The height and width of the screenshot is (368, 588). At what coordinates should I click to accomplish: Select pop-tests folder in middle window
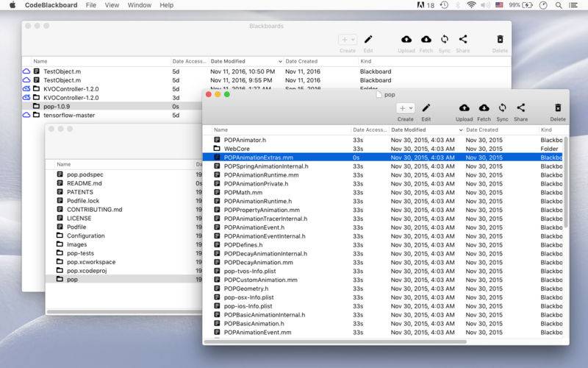[80, 253]
